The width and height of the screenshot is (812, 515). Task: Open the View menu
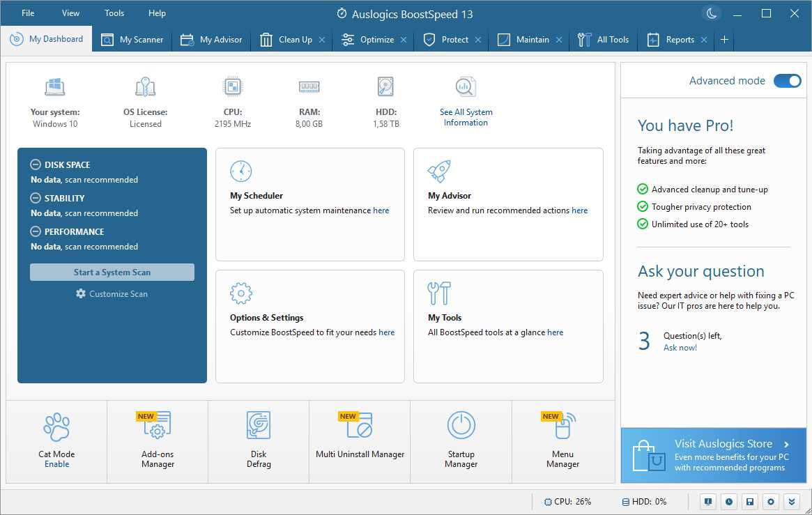pos(71,13)
